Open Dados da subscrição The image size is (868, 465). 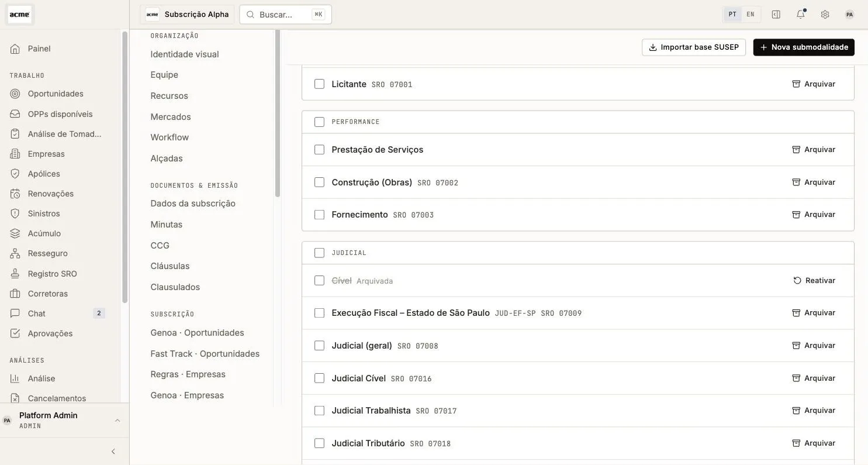[193, 204]
